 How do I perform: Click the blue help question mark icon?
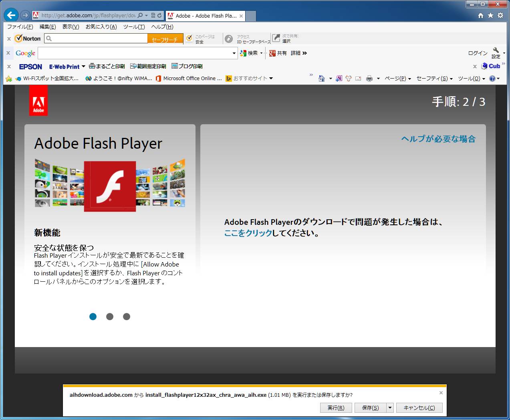(x=492, y=79)
